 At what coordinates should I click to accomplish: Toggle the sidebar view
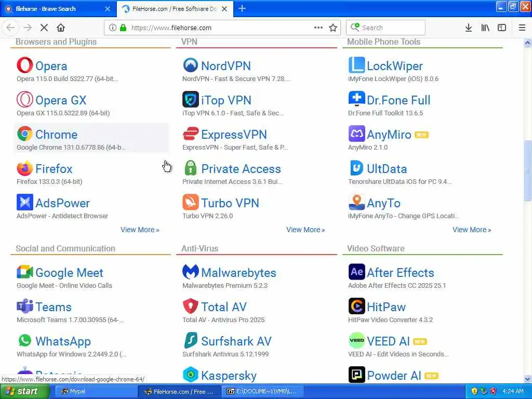[x=502, y=28]
